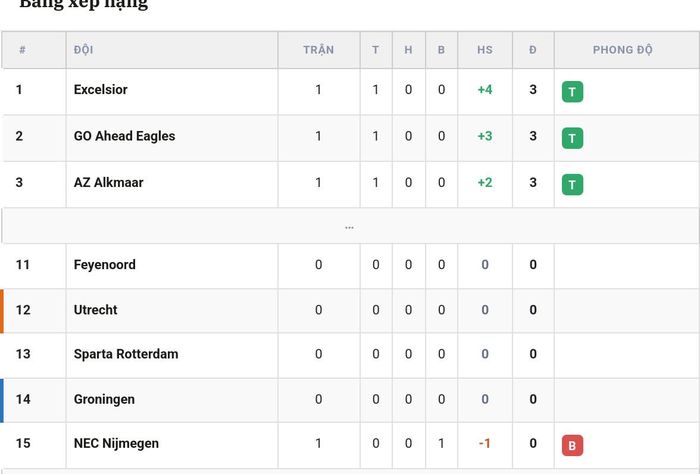Click the orange marker beside Utrecht's row

(2, 311)
